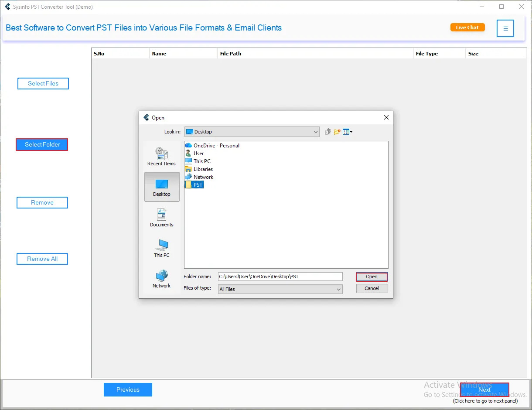532x410 pixels.
Task: Close the Open dialog with X
Action: [386, 117]
